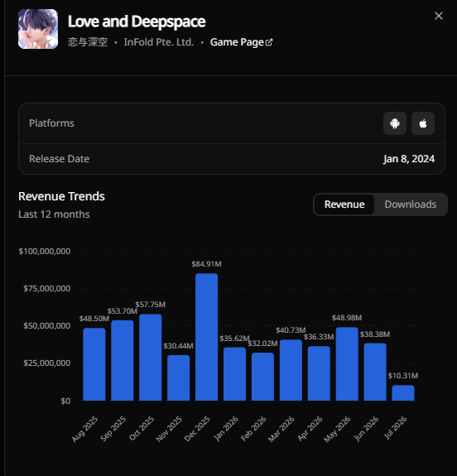Click the $36.33M value label
The width and height of the screenshot is (457, 476).
click(319, 337)
